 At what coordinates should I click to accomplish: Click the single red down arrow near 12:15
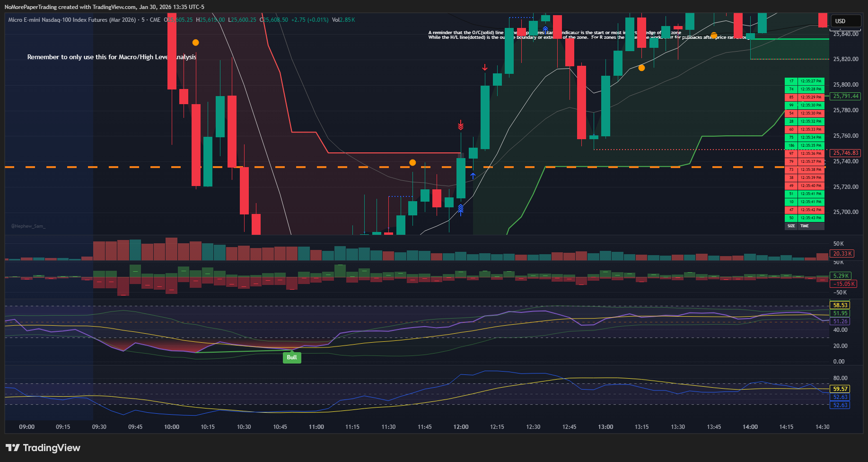pos(485,68)
